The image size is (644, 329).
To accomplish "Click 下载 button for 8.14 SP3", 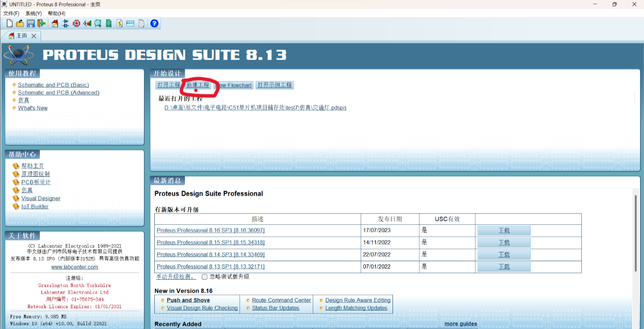I will 504,254.
